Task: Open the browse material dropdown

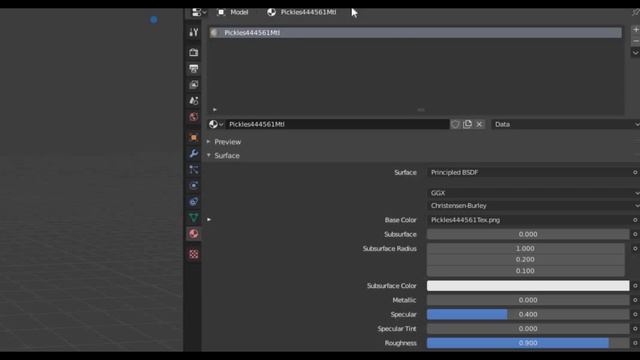Action: 216,124
